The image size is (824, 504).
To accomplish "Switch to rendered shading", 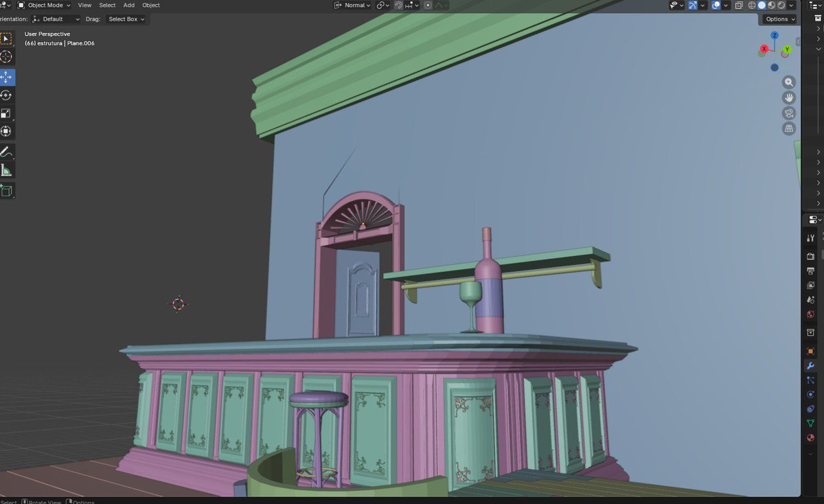I will click(781, 5).
